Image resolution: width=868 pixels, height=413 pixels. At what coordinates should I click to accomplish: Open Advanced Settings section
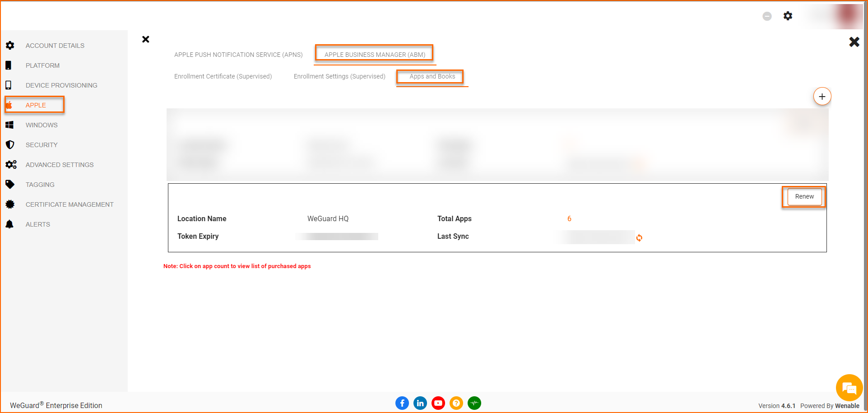(60, 165)
